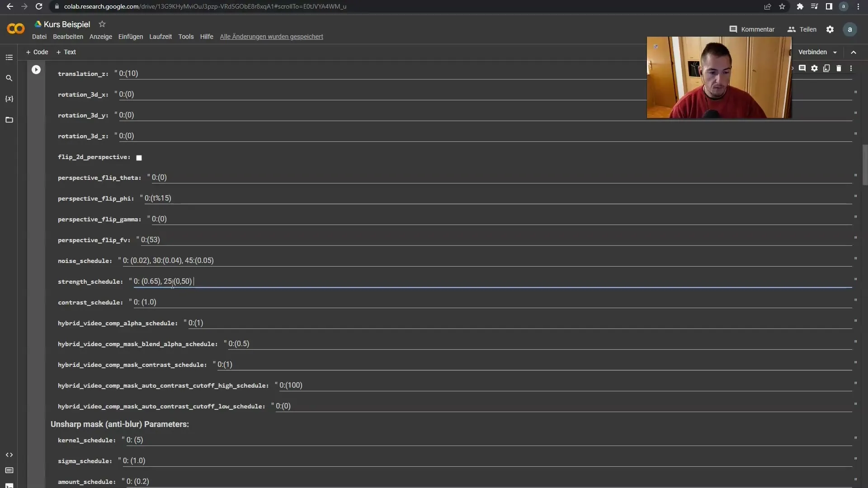The image size is (868, 488).
Task: Open the cell editor settings gear
Action: point(814,68)
